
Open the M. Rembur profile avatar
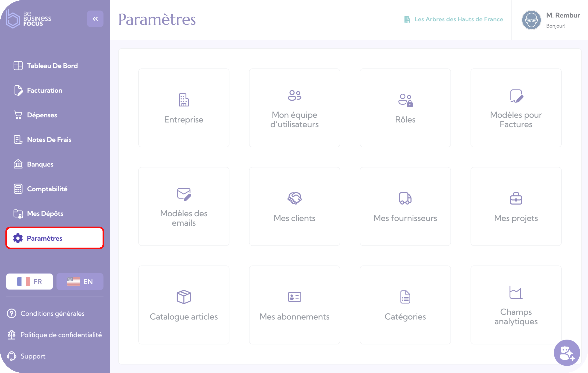coord(531,20)
